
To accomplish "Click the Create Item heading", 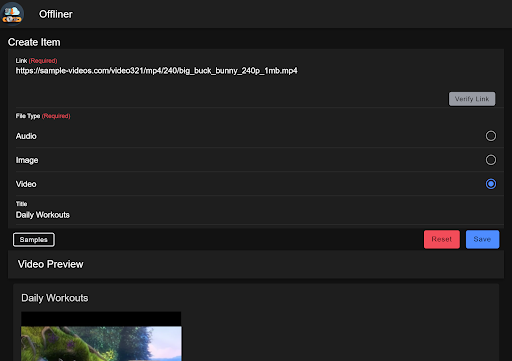I will click(34, 42).
